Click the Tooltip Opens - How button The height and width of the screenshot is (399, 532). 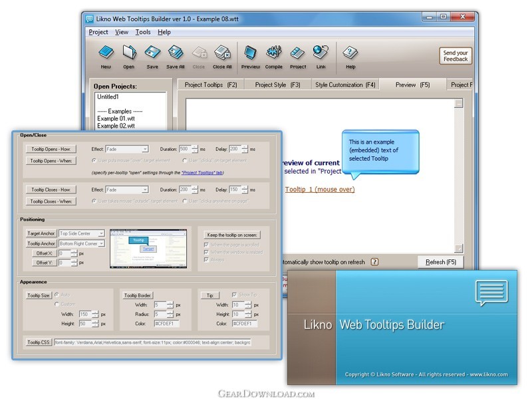[x=51, y=149]
